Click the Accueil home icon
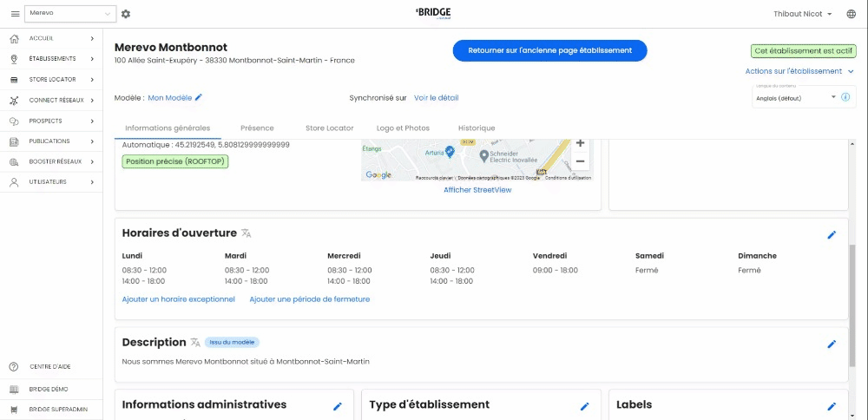The width and height of the screenshot is (868, 420). coord(15,38)
